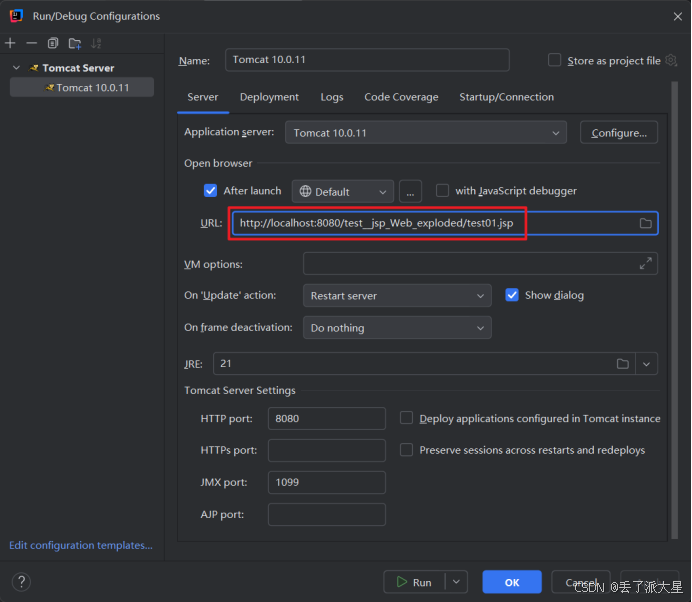Open Edit configuration templates link

pos(81,546)
